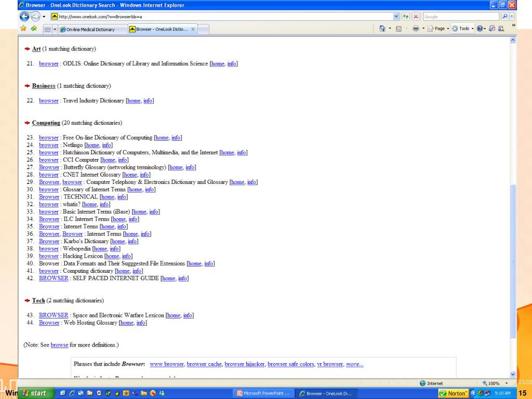Open the search provider options dropdown

(512, 16)
